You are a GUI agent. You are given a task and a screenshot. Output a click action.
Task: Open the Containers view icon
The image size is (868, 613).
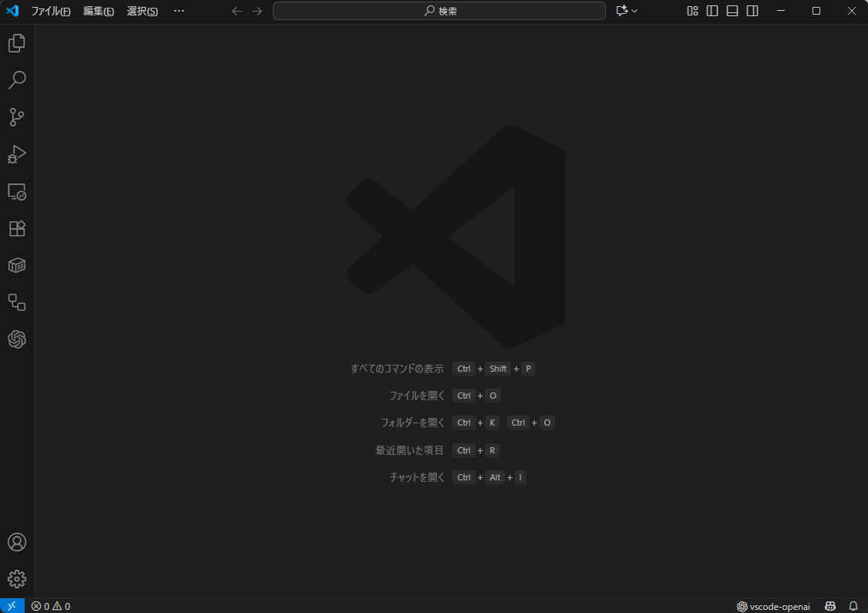click(x=17, y=266)
